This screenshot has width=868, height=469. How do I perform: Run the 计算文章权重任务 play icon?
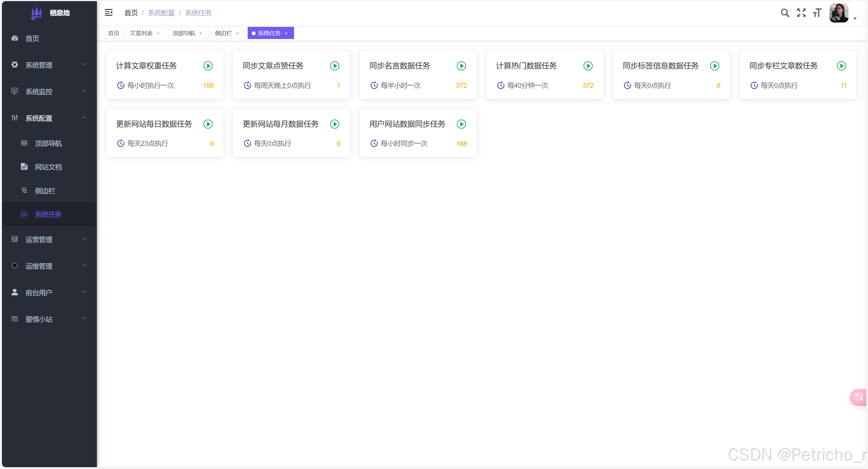[x=208, y=66]
